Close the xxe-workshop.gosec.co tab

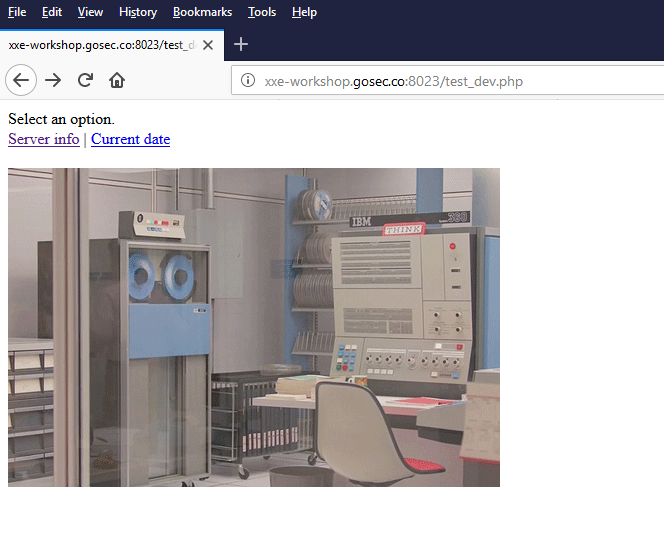(208, 45)
